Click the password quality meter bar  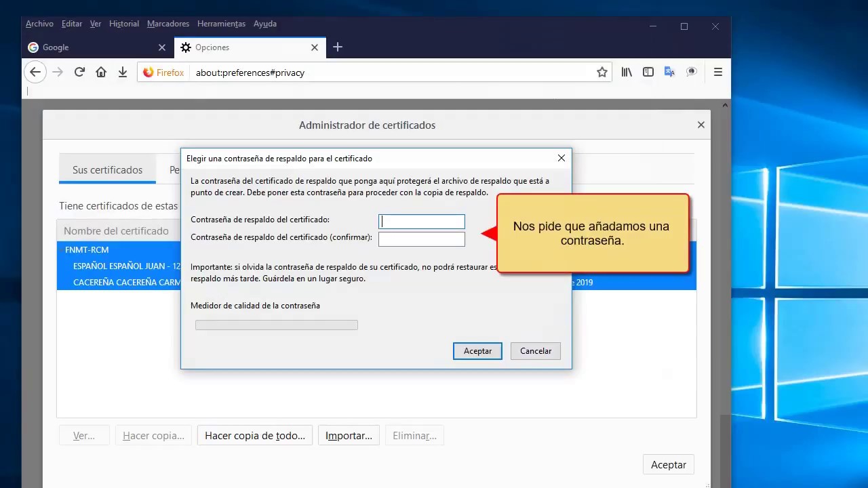(276, 325)
